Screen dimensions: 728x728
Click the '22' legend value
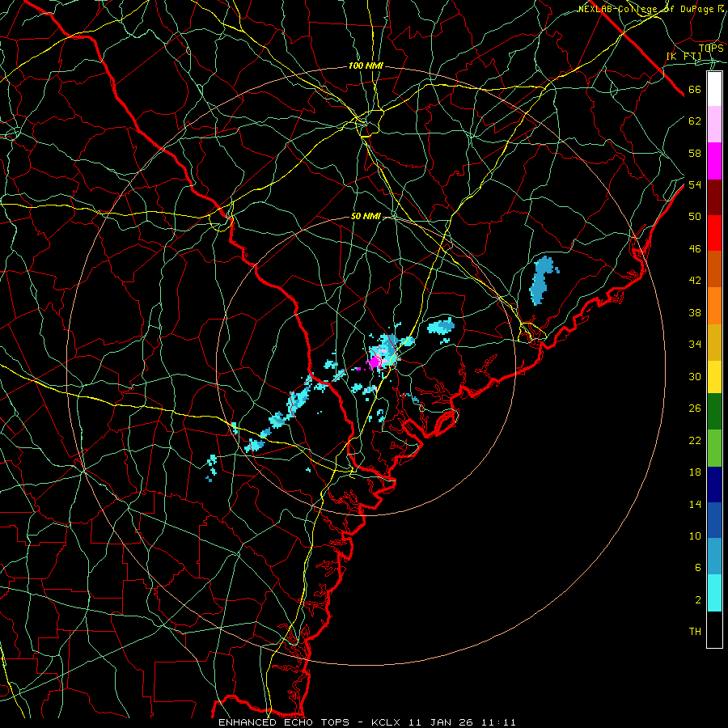click(x=695, y=441)
